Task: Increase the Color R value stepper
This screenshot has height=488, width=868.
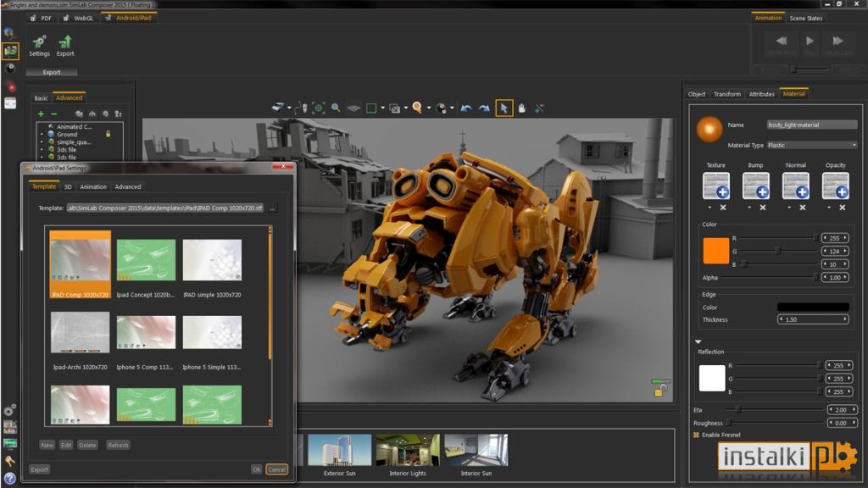Action: (x=845, y=238)
